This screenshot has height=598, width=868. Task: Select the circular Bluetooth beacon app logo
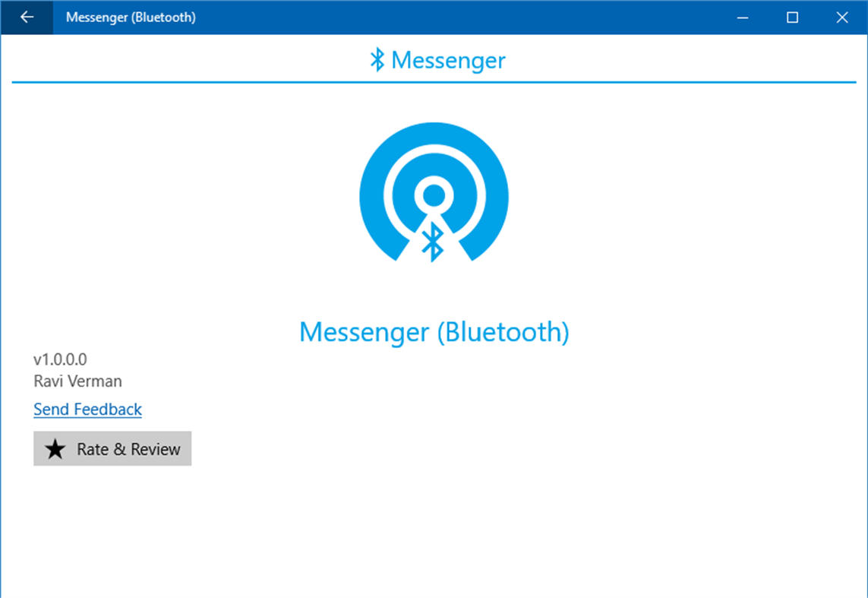(434, 194)
